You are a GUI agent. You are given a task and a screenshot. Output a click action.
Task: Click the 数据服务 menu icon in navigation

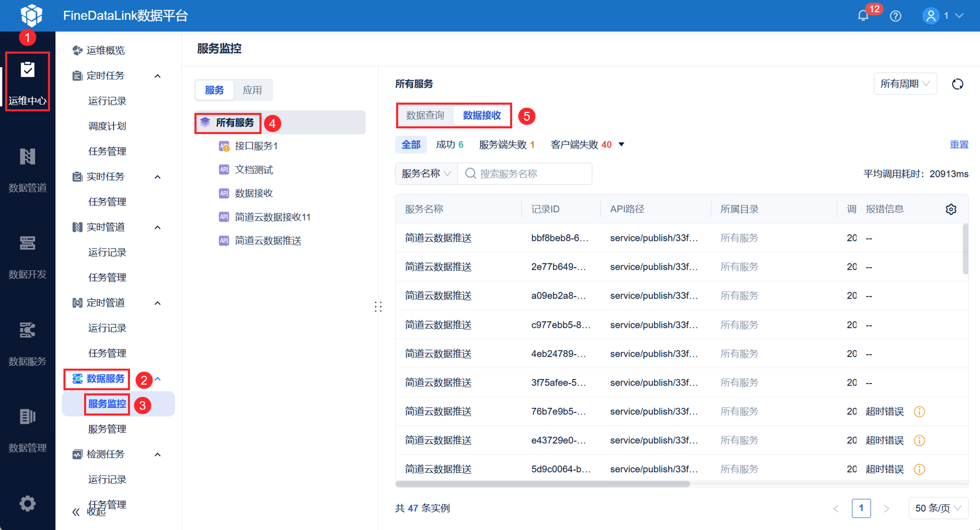[77, 379]
